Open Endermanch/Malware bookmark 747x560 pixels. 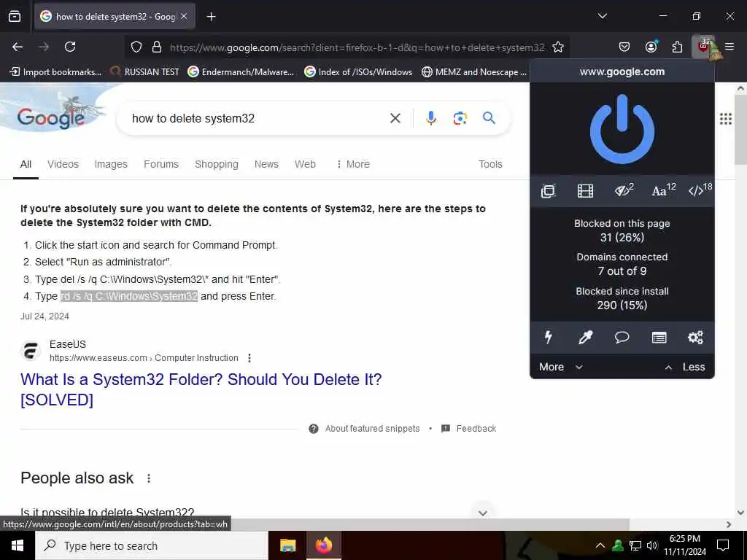[x=241, y=72]
